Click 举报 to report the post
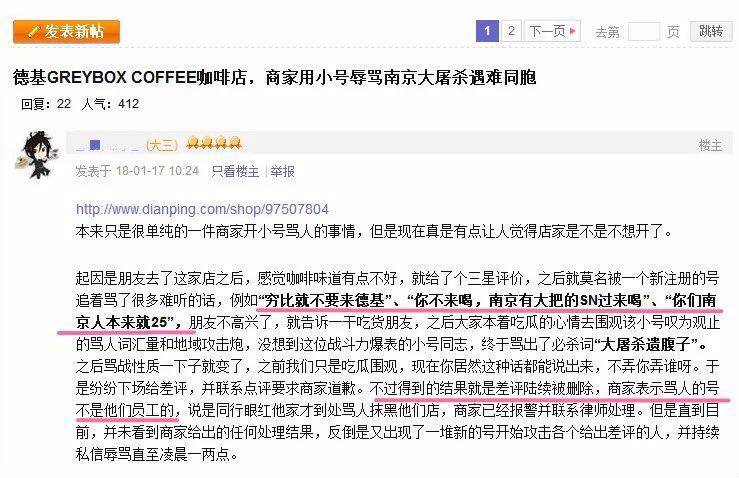 click(282, 171)
